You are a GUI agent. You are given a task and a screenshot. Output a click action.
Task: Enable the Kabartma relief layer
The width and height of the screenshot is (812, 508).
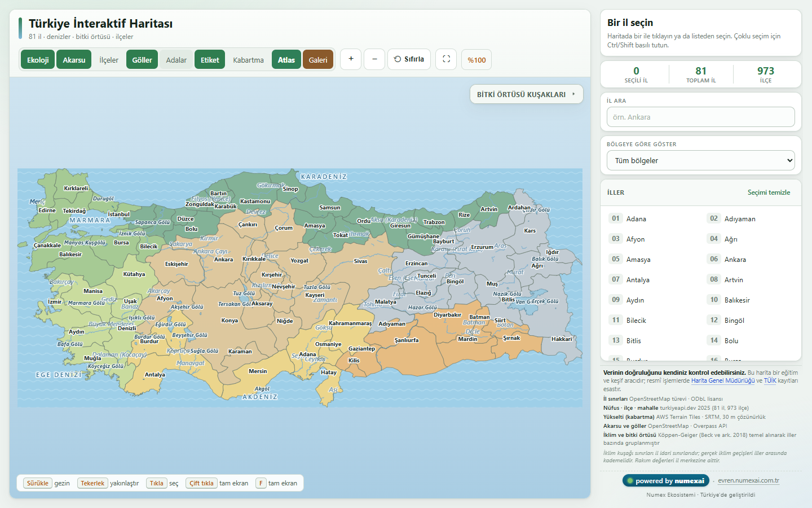(248, 60)
